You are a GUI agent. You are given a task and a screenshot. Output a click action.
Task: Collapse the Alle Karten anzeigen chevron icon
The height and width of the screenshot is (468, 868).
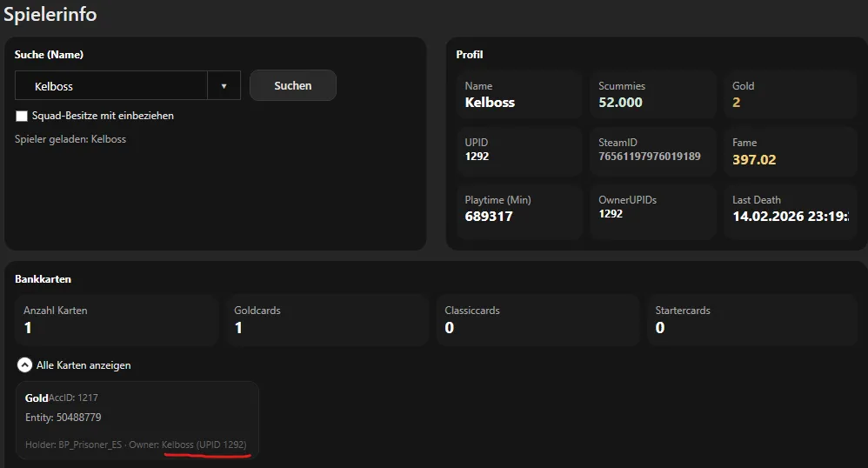[x=24, y=365]
